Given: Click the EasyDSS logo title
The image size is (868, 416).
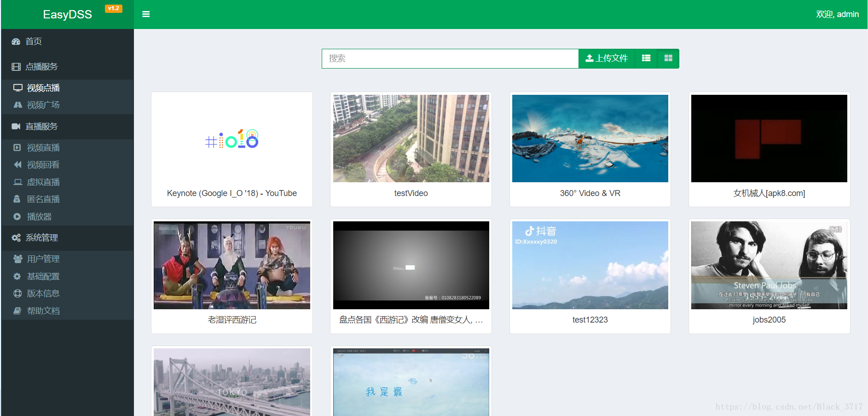Looking at the screenshot, I should tap(68, 15).
